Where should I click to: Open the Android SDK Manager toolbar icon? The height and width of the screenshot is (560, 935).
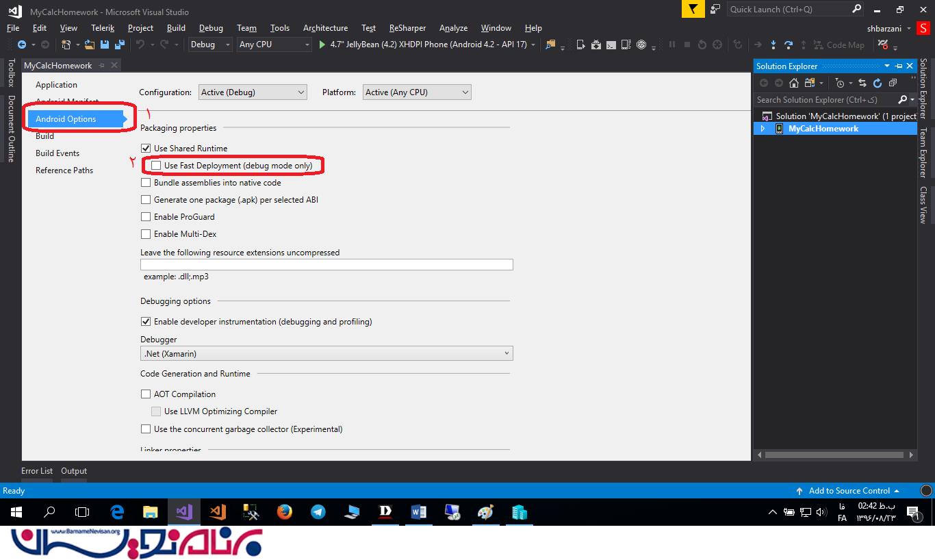coord(595,44)
